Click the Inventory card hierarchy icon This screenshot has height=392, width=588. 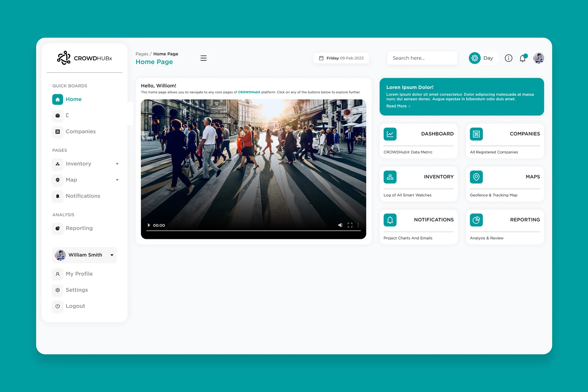coord(390,177)
